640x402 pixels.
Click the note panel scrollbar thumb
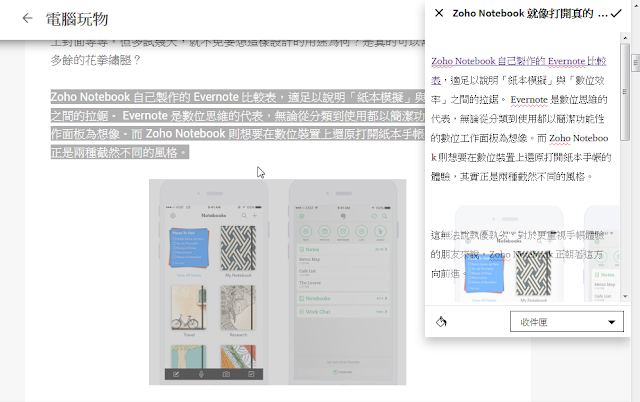click(x=625, y=92)
